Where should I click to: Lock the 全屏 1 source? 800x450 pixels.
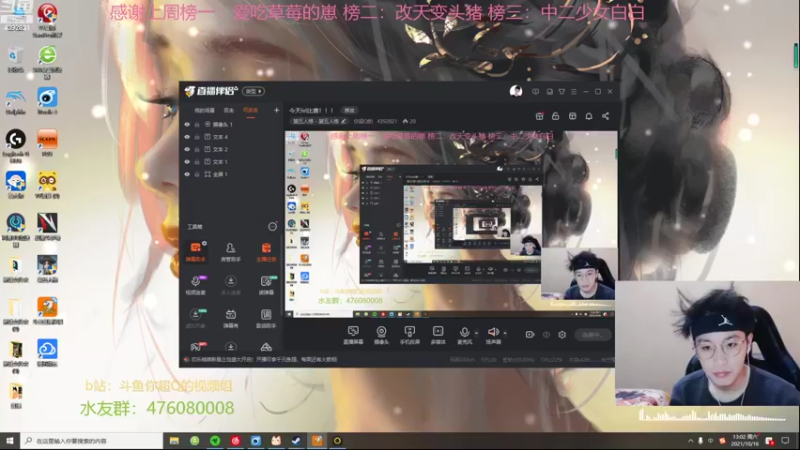[197, 174]
